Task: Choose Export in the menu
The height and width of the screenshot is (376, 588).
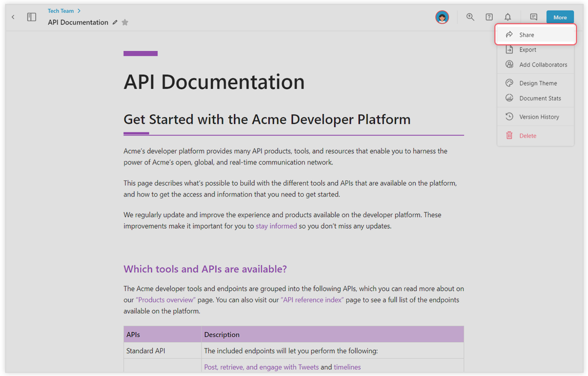Action: tap(535, 50)
